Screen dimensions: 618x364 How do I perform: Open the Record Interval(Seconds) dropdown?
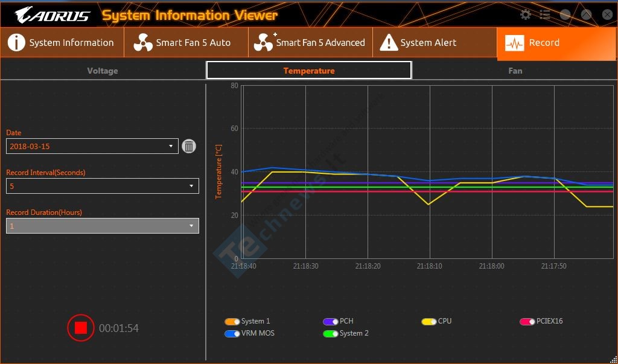[x=103, y=186]
